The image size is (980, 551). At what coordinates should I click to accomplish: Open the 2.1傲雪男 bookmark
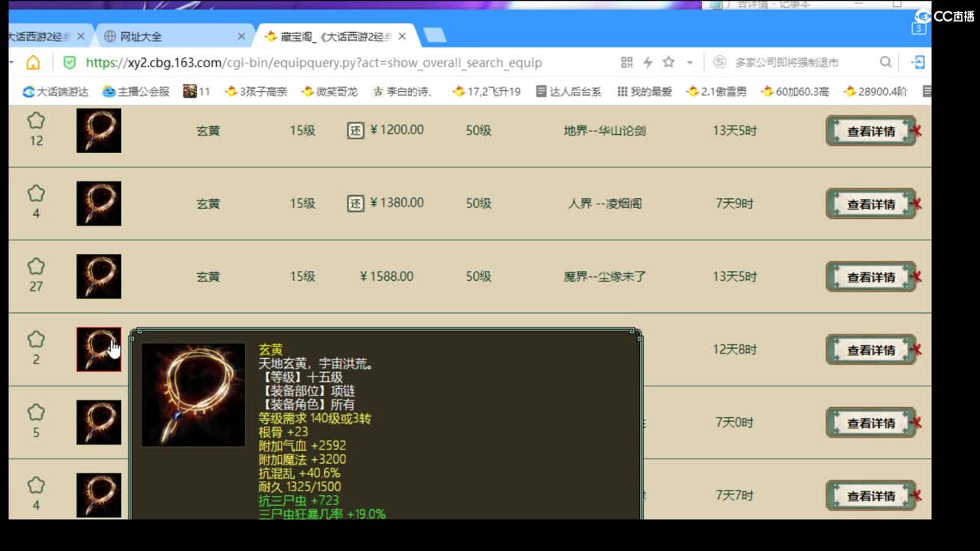pos(717,92)
